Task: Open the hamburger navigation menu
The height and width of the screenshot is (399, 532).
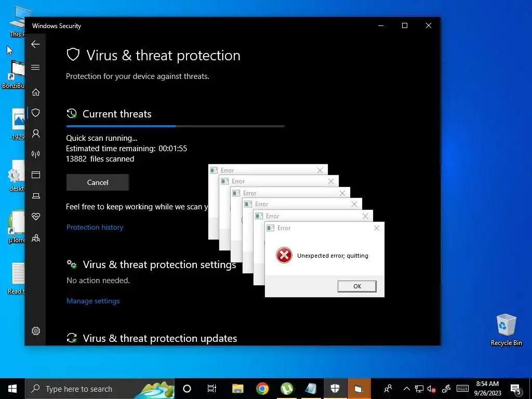Action: [35, 67]
